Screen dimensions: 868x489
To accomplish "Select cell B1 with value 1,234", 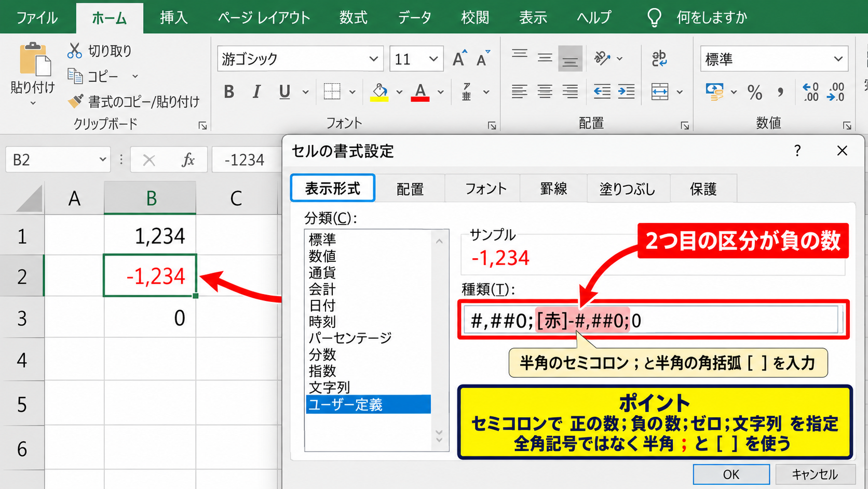I will pyautogui.click(x=150, y=235).
